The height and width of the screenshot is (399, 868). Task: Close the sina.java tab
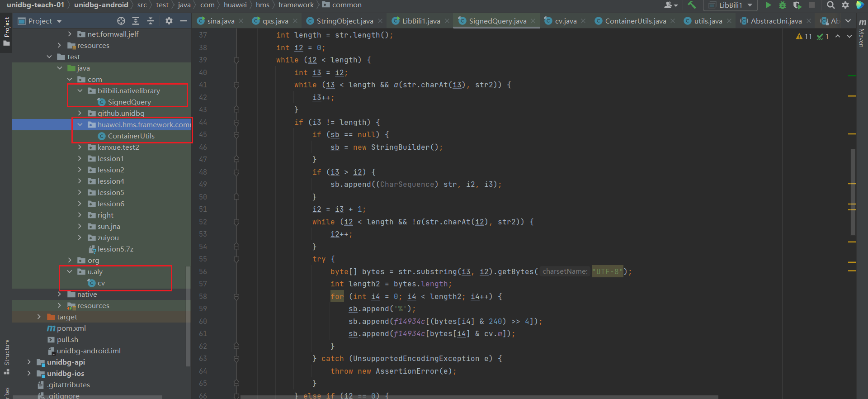click(241, 21)
